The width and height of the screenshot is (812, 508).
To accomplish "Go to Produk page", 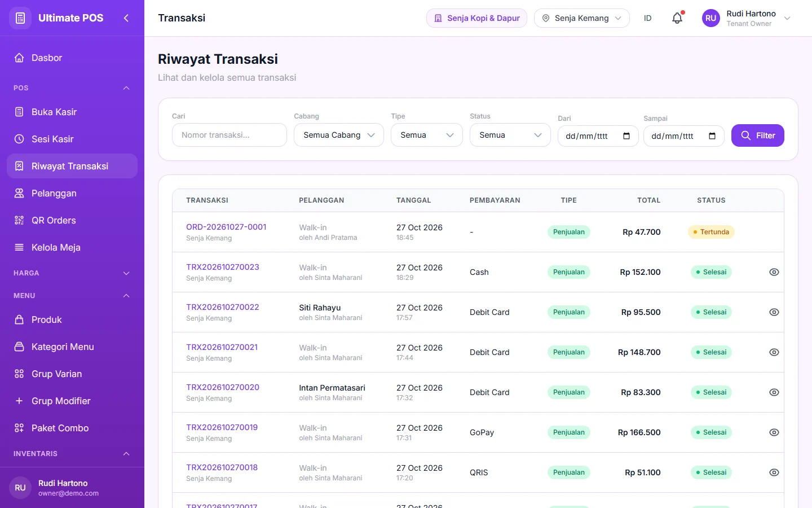I will coord(72,319).
